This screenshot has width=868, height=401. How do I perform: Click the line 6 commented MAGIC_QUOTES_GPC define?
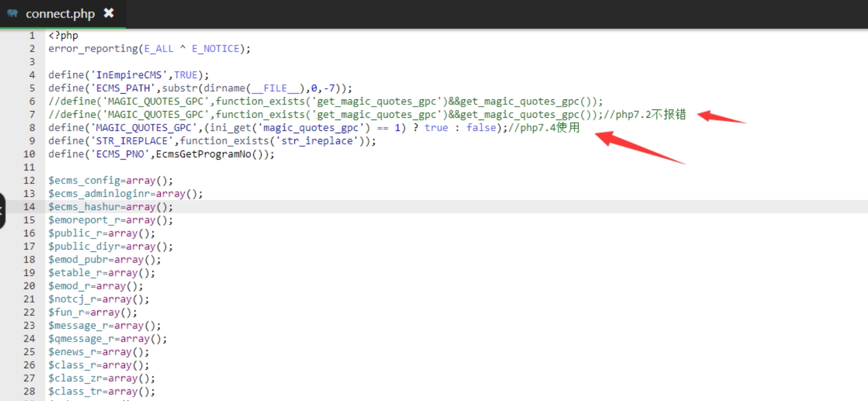[326, 101]
